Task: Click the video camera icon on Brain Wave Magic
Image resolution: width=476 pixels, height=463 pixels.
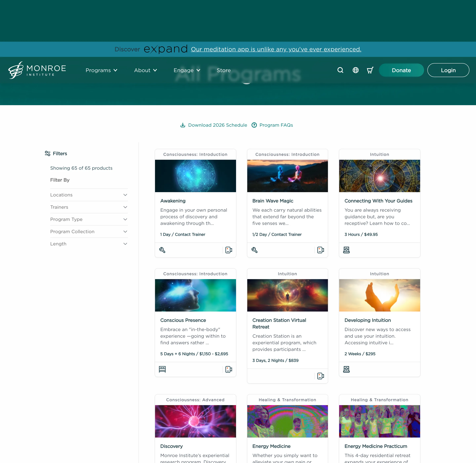Action: 320,250
